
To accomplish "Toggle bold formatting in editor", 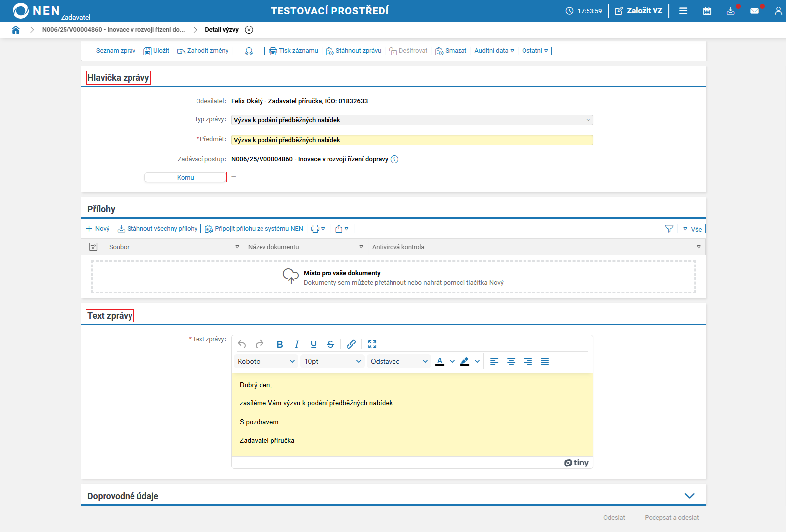I will click(x=280, y=344).
